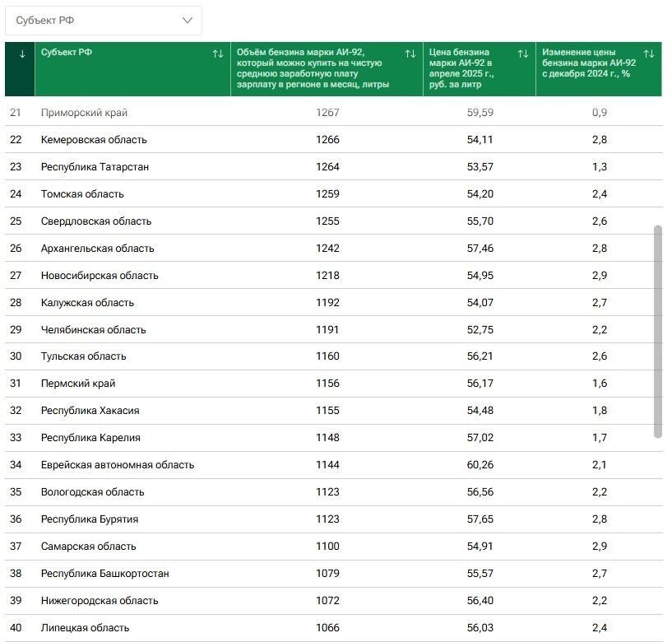Click volume value 1242
The width and height of the screenshot is (672, 642).
[327, 248]
